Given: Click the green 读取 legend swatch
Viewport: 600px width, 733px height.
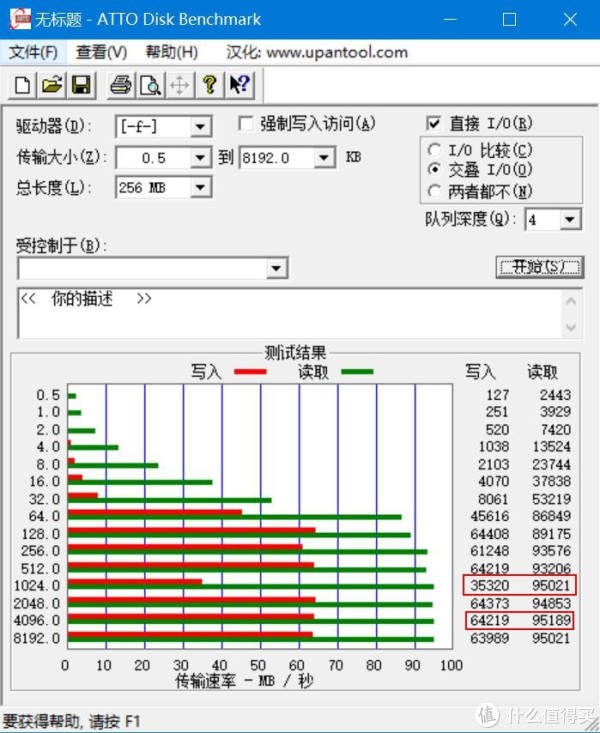Looking at the screenshot, I should [x=357, y=372].
